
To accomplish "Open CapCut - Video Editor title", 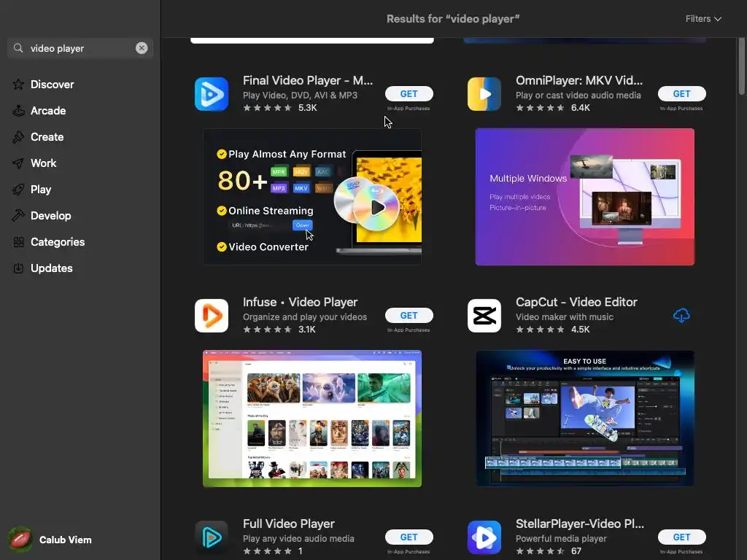I will coord(576,302).
